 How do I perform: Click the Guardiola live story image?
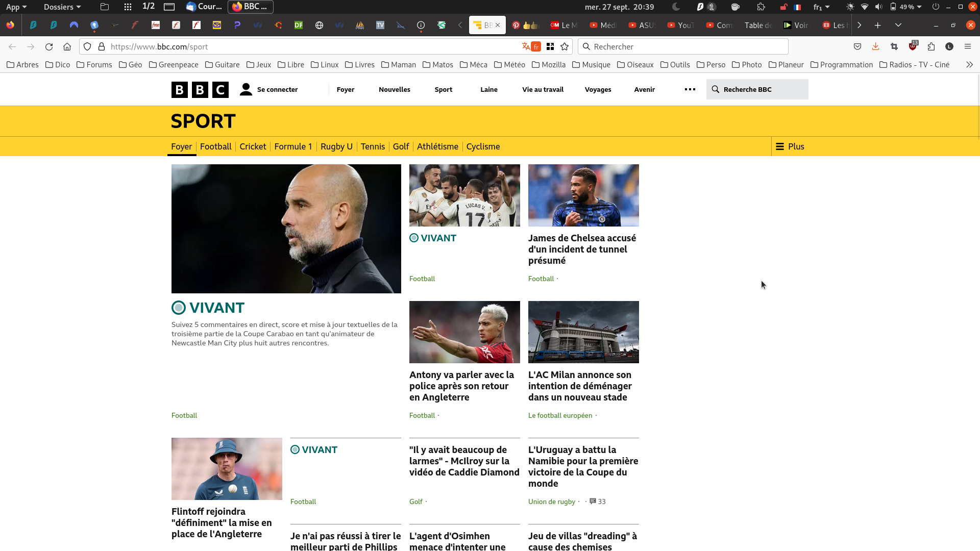286,229
